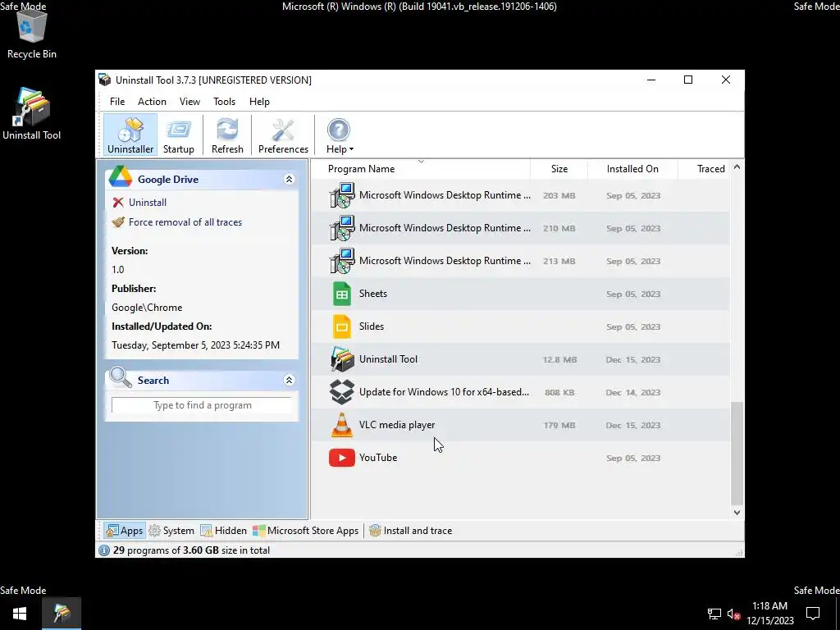The image size is (840, 630).
Task: Refresh the installed programs list
Action: pos(227,135)
